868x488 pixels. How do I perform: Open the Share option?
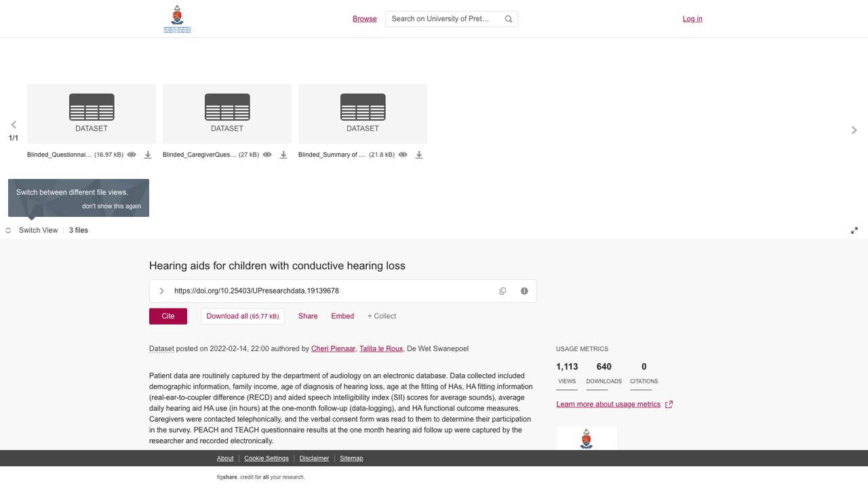(x=308, y=316)
